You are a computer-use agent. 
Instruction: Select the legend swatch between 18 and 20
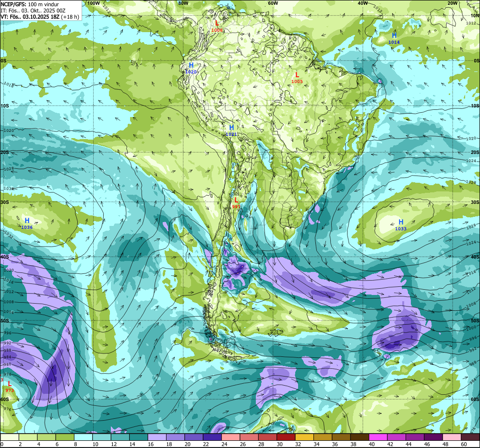click(175, 437)
